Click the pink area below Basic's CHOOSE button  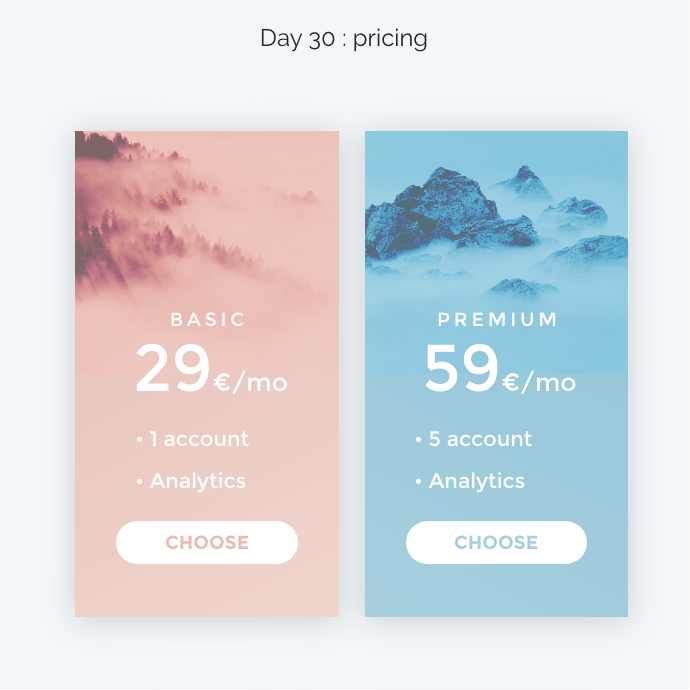(x=207, y=591)
